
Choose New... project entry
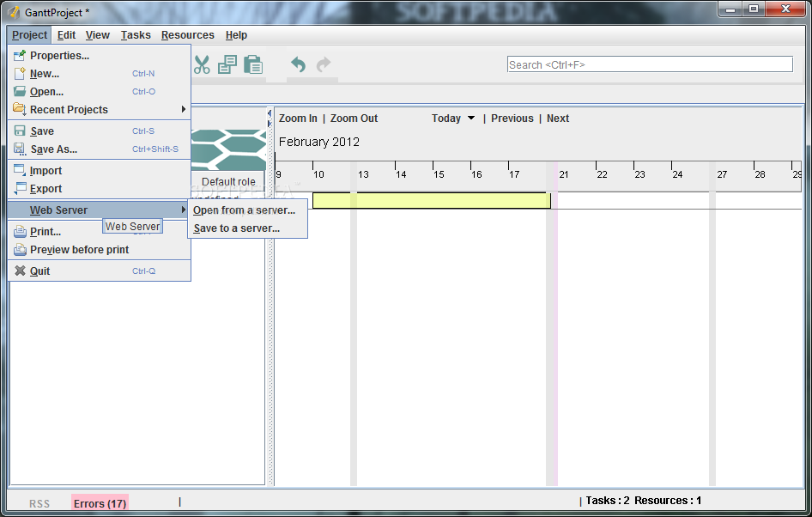100,74
